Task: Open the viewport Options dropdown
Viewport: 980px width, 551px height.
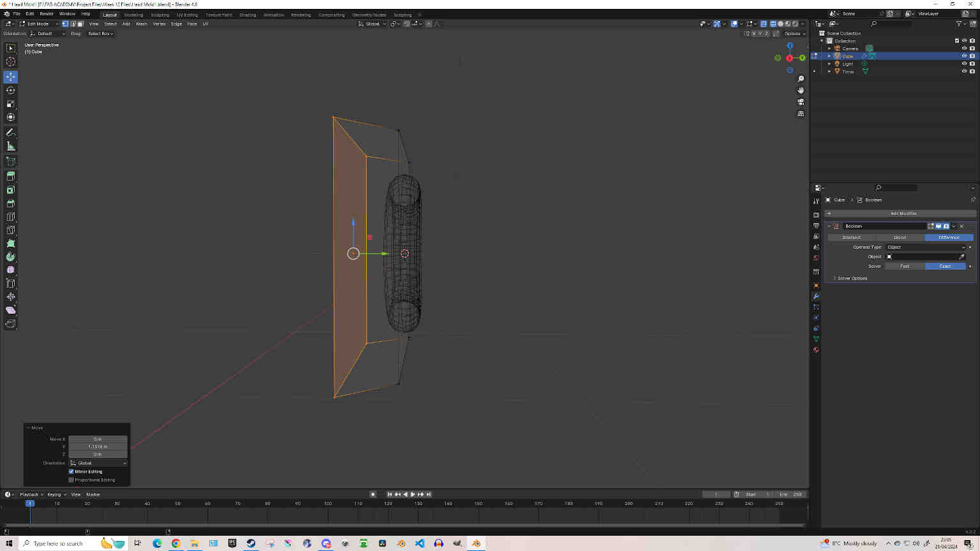Action: pos(794,33)
